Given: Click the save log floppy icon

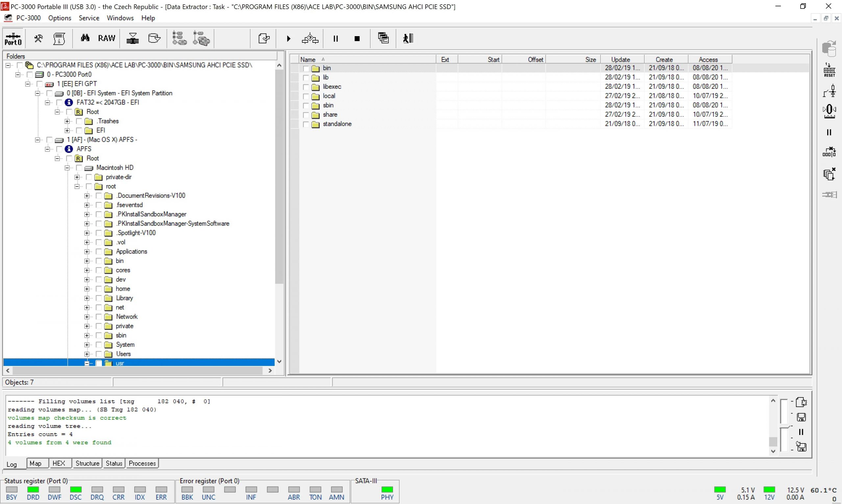Looking at the screenshot, I should tap(801, 417).
